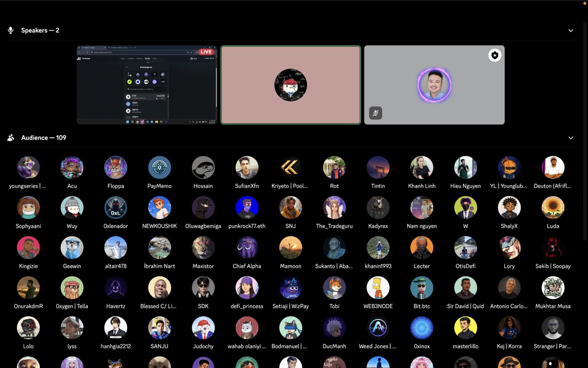588x368 pixels.
Task: Open punkrock77.eth's avatar
Action: (x=247, y=208)
